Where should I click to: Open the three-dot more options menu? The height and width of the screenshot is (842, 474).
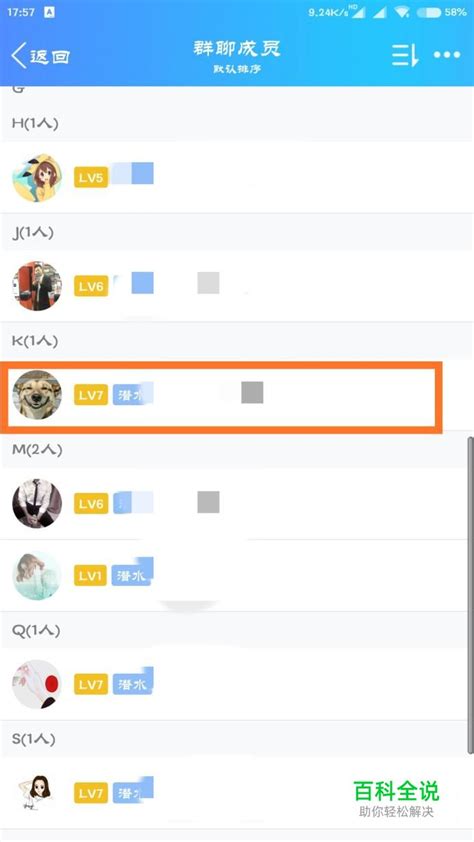pyautogui.click(x=447, y=55)
